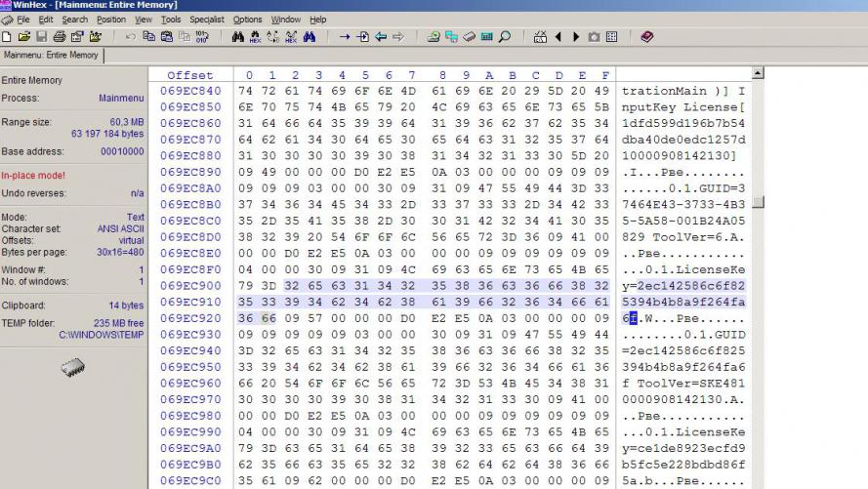Click the blue Continue Search binoculars

[309, 37]
